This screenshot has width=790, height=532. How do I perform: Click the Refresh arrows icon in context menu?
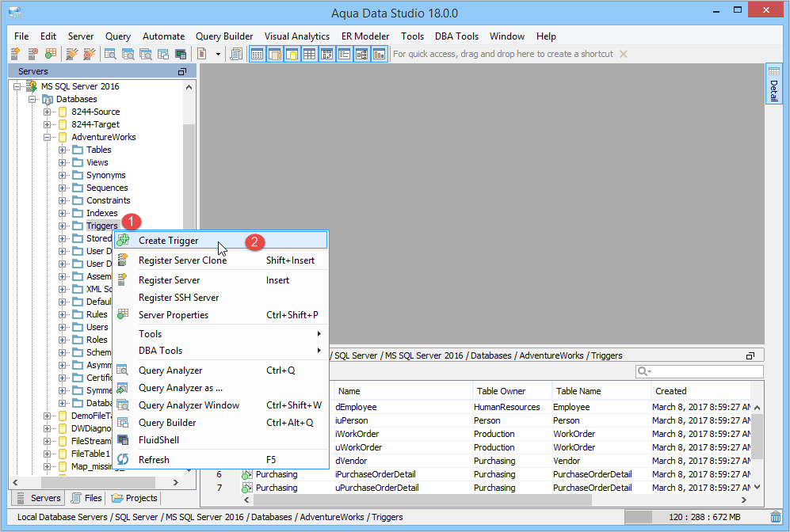pos(123,459)
